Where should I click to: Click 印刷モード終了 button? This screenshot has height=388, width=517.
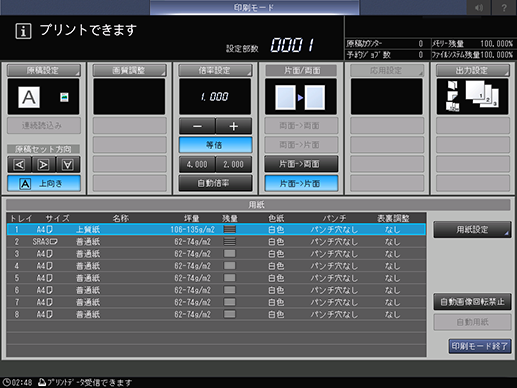coord(480,346)
